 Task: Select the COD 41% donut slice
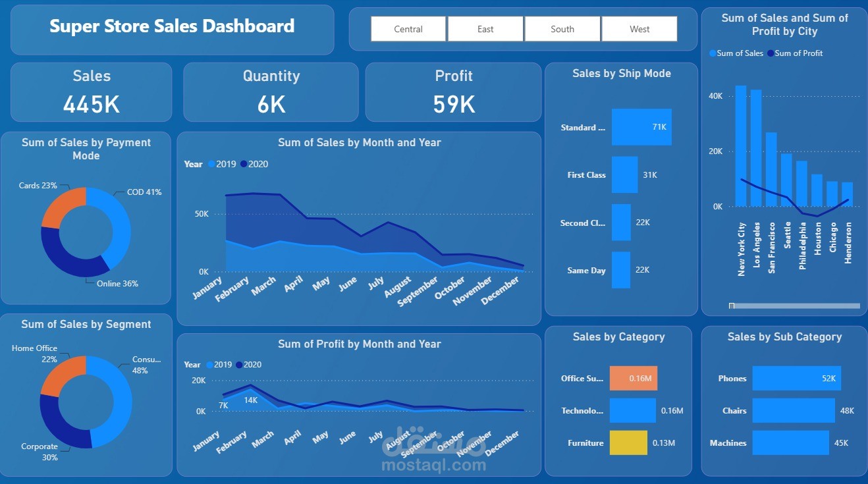[121, 227]
